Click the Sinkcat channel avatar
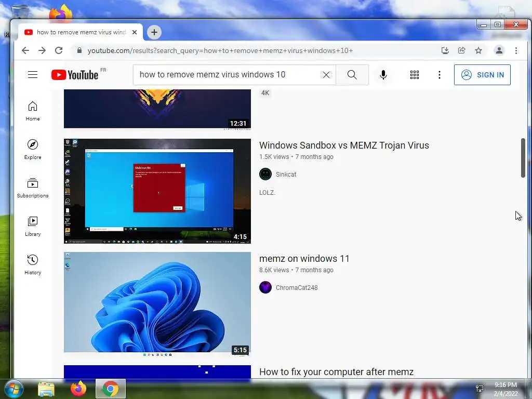532x399 pixels. [265, 175]
